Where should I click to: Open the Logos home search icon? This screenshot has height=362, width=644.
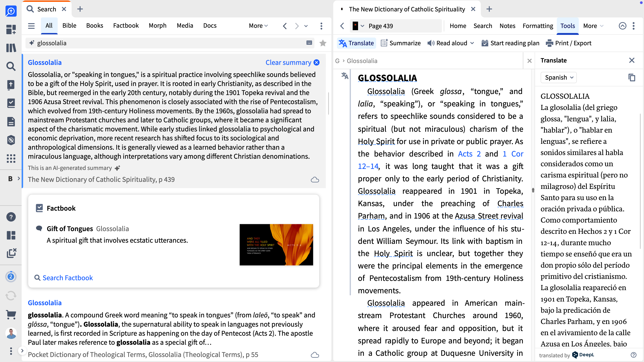[11, 11]
